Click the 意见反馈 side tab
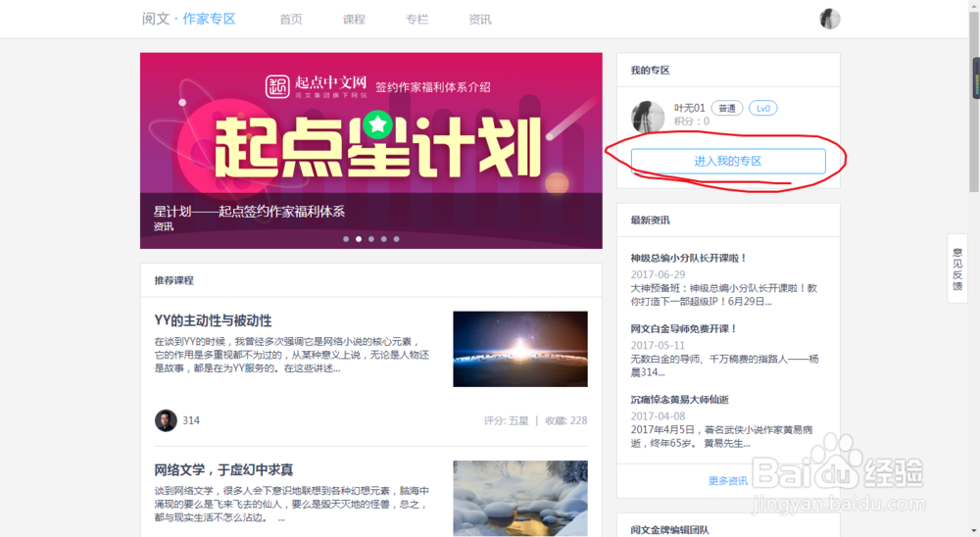Image resolution: width=980 pixels, height=537 pixels. point(957,268)
